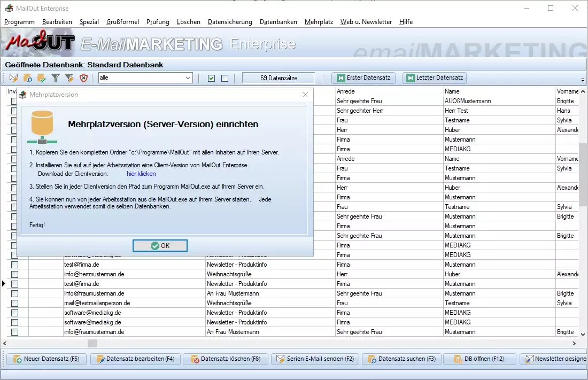The width and height of the screenshot is (588, 380).
Task: Open the Datenbanken menu
Action: coord(278,22)
